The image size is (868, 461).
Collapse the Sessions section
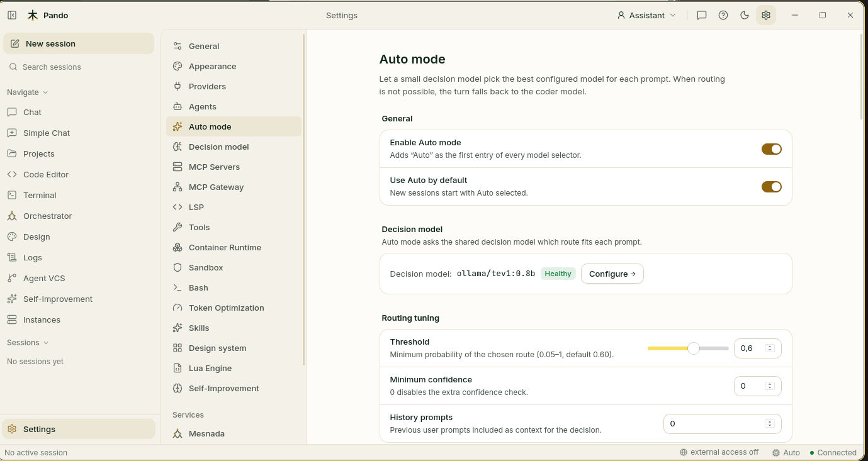[28, 342]
